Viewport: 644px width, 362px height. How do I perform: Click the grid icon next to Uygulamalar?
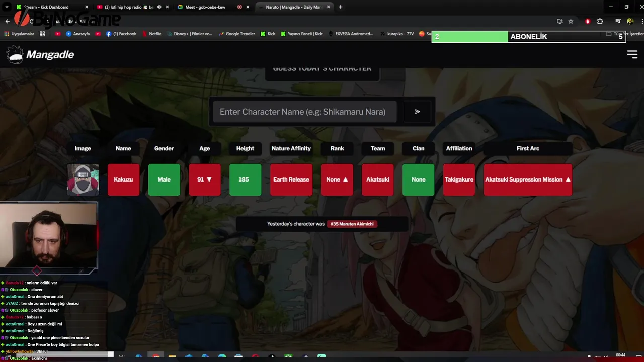42,34
